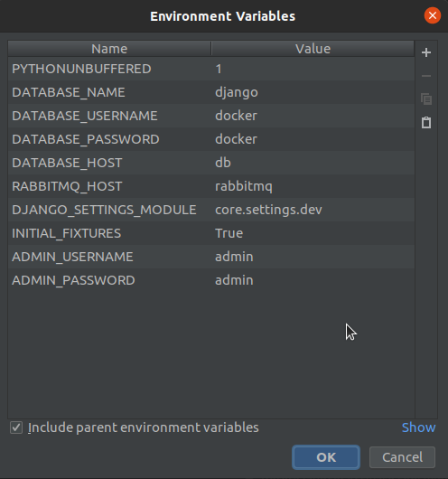Select the rabbitmq value cell
The image size is (448, 479).
(313, 186)
